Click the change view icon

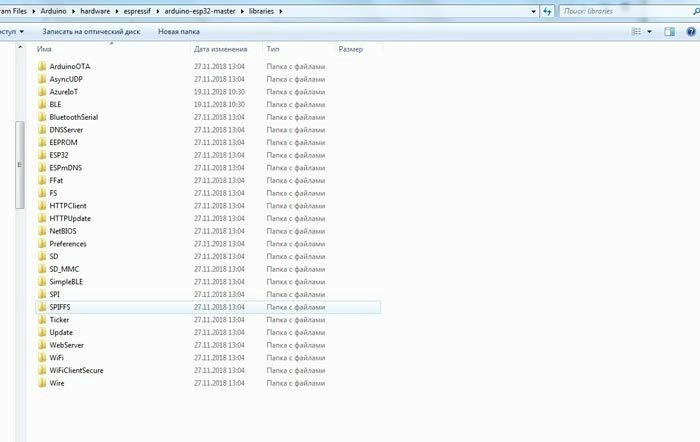(638, 32)
